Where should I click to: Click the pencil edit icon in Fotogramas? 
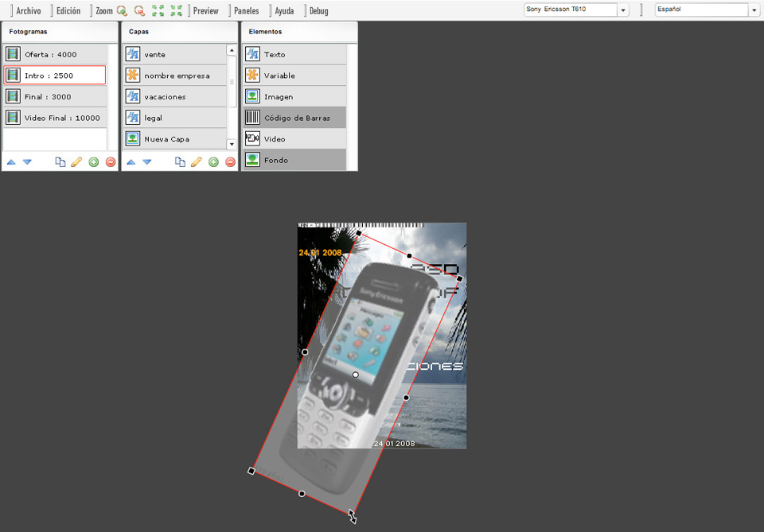click(76, 162)
